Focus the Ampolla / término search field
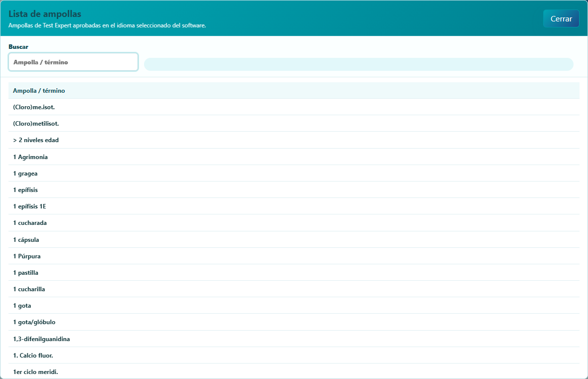The height and width of the screenshot is (379, 588). 73,62
